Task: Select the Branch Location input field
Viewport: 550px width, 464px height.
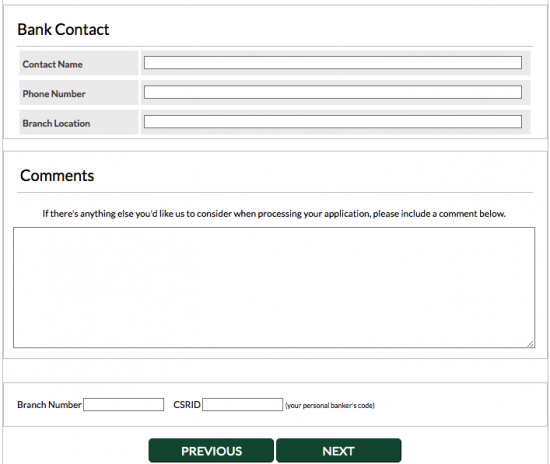Action: point(333,122)
